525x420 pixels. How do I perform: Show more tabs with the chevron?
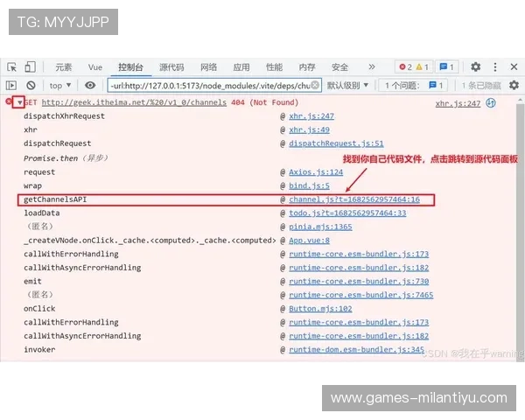(x=371, y=67)
